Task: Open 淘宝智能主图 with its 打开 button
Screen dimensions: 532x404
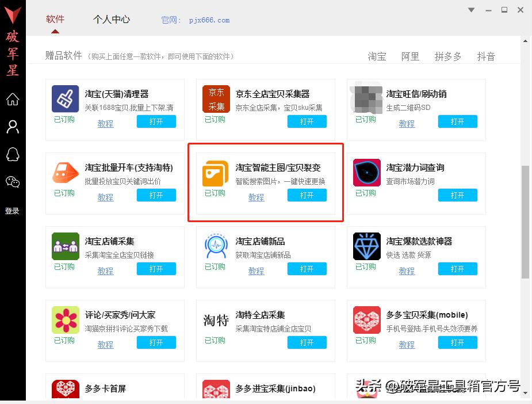Action: [x=307, y=195]
